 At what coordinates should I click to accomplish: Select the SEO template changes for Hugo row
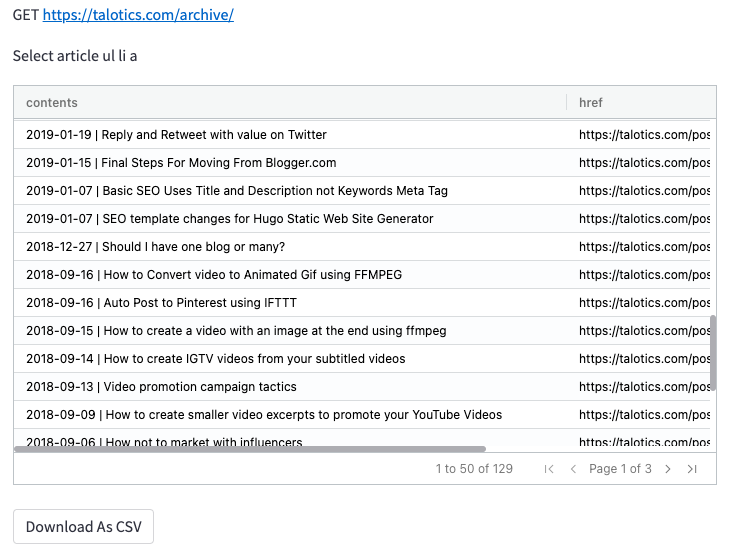(x=230, y=219)
